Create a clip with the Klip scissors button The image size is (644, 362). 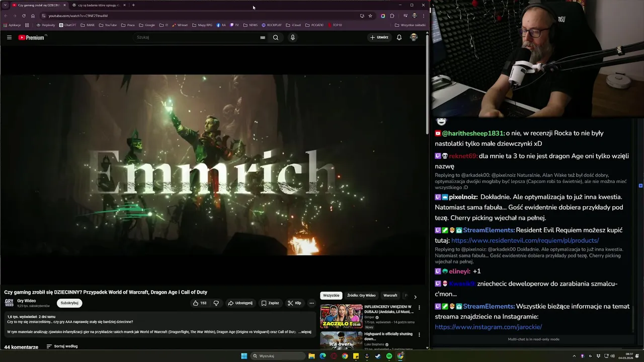point(294,303)
